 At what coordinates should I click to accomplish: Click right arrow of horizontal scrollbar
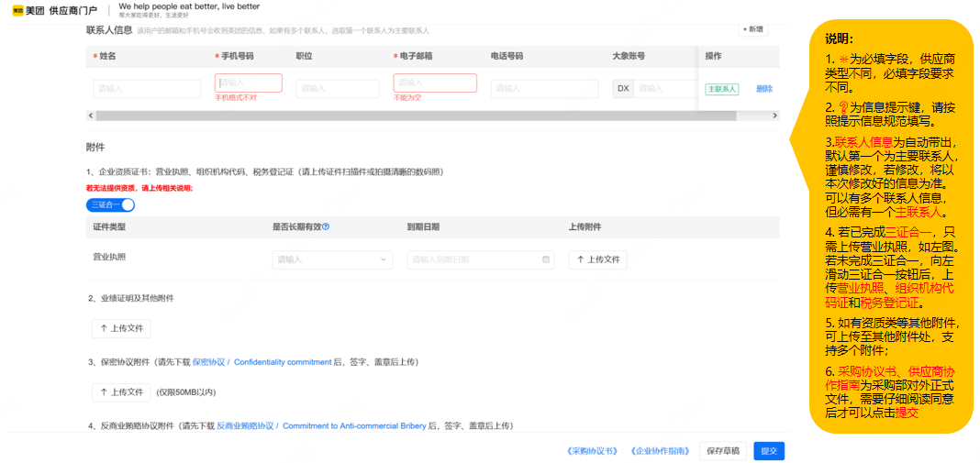775,116
